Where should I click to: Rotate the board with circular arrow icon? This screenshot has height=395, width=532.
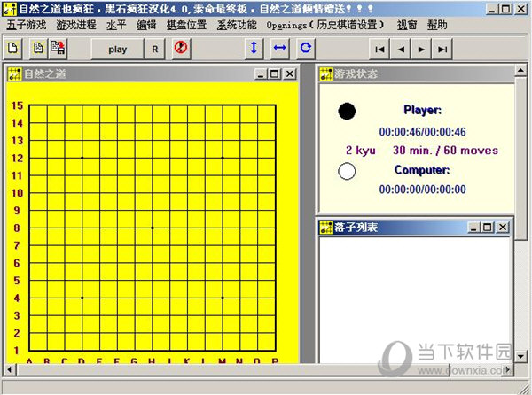[305, 48]
